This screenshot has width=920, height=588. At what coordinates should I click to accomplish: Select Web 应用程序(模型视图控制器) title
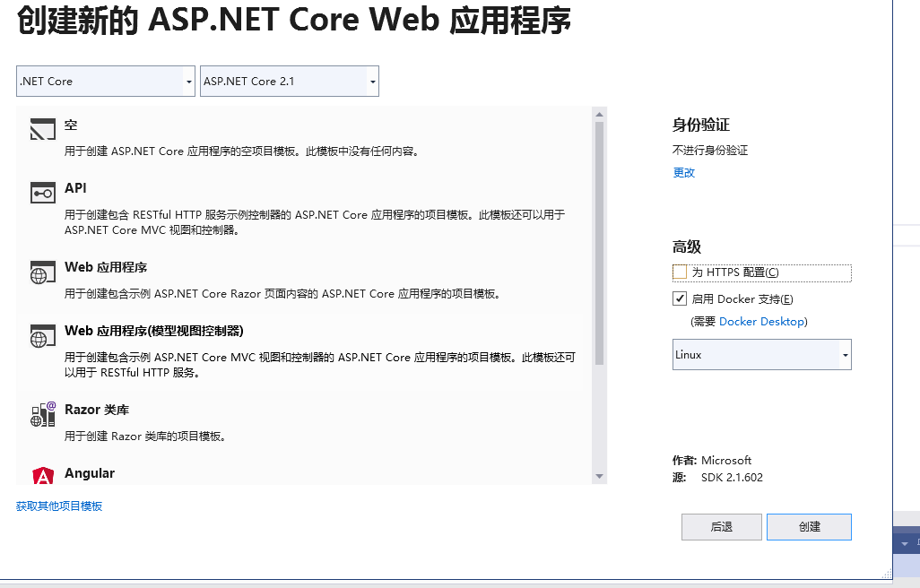[x=153, y=331]
